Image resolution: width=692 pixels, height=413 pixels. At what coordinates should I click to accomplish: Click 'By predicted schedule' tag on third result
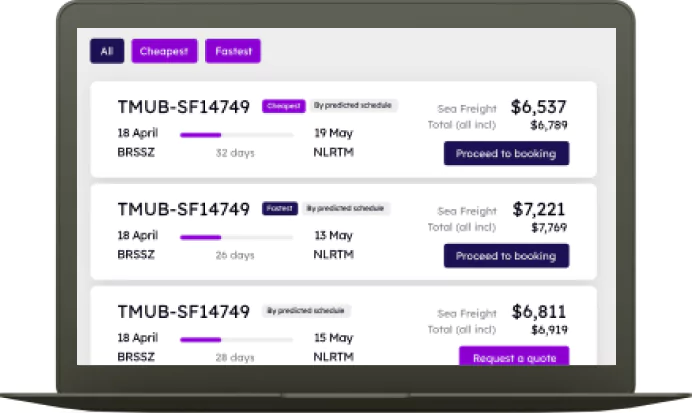coord(306,311)
